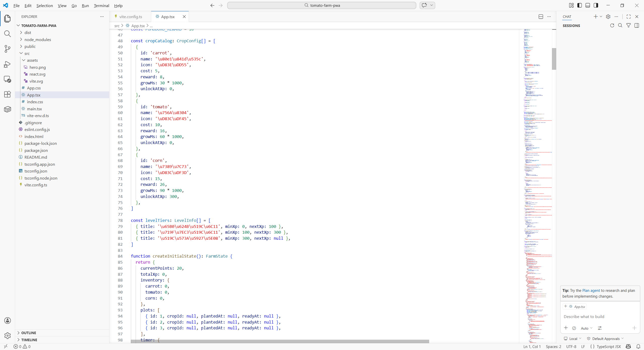Screen dimensions: 644x350
Task: Open the Manage gear icon
Action: (8, 335)
